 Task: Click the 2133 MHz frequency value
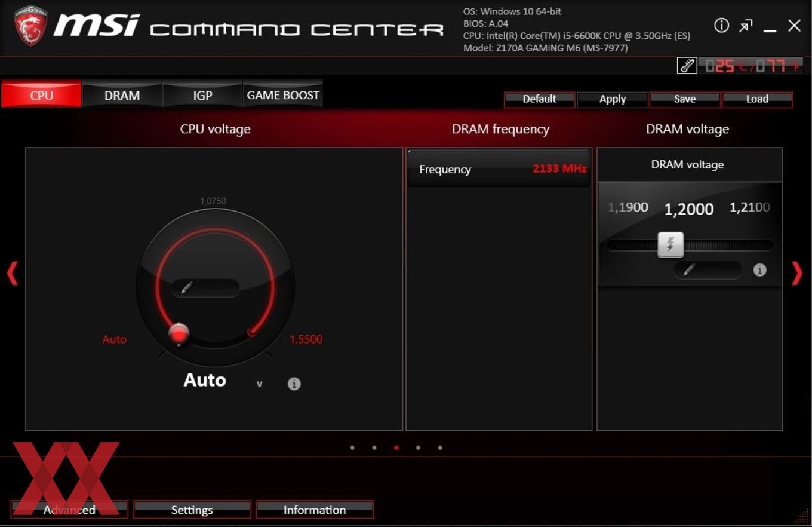tap(559, 168)
